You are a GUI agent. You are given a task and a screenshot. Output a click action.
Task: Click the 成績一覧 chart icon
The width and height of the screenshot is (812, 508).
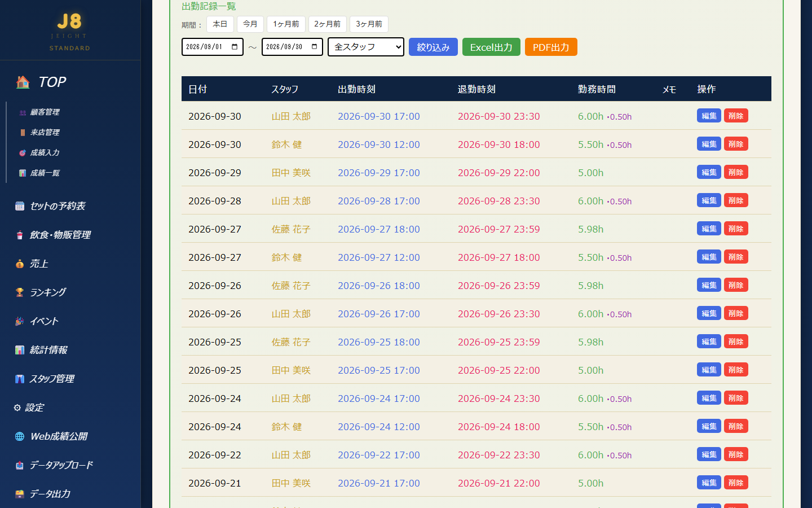[x=23, y=173]
